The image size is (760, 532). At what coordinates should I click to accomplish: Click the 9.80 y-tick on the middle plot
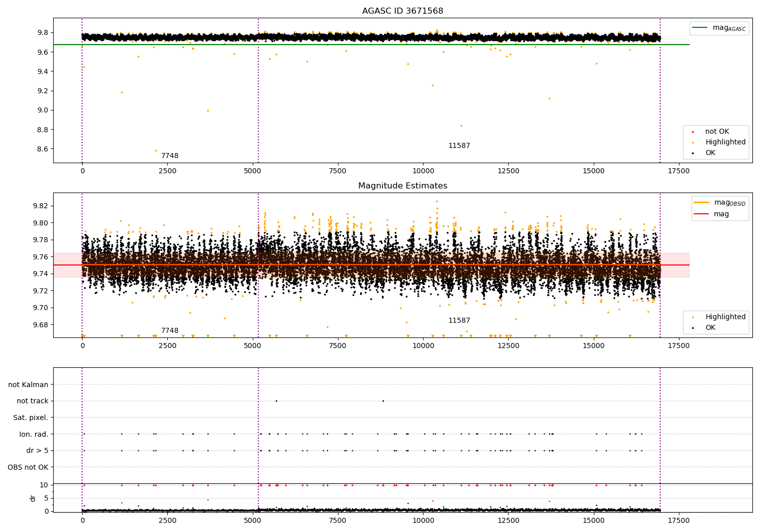click(41, 223)
